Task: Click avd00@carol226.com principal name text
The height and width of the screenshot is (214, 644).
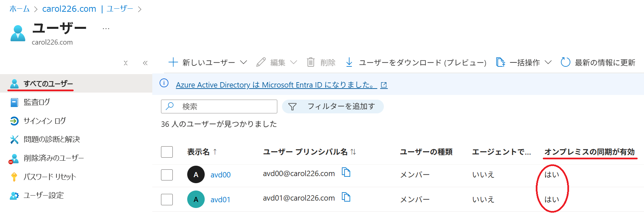Action: click(299, 173)
